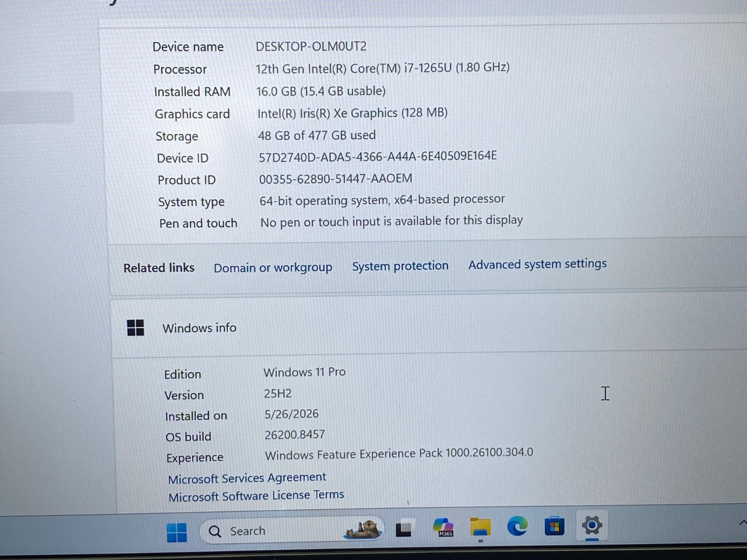
Task: Select the 64-bit operating system text
Action: [382, 200]
